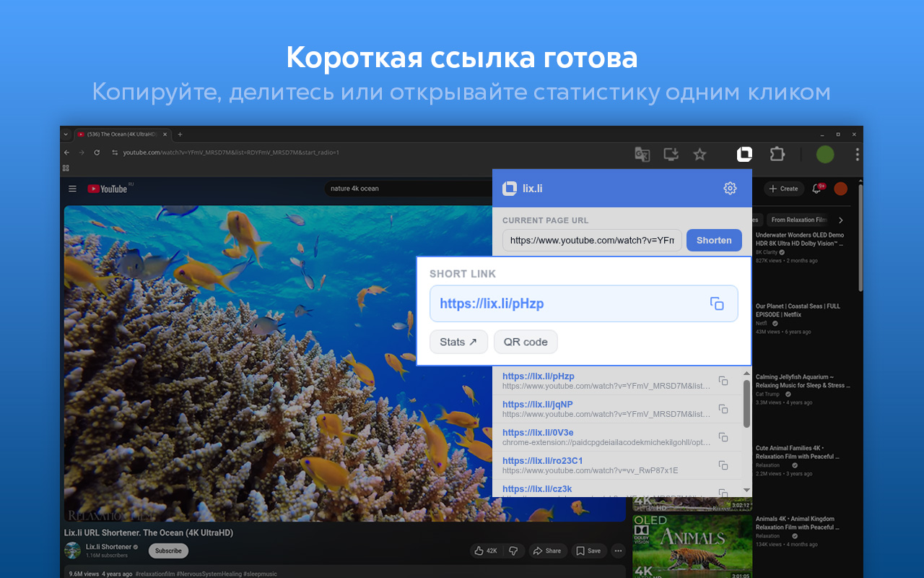Click the Subscribe button
The height and width of the screenshot is (578, 924).
[x=168, y=551]
